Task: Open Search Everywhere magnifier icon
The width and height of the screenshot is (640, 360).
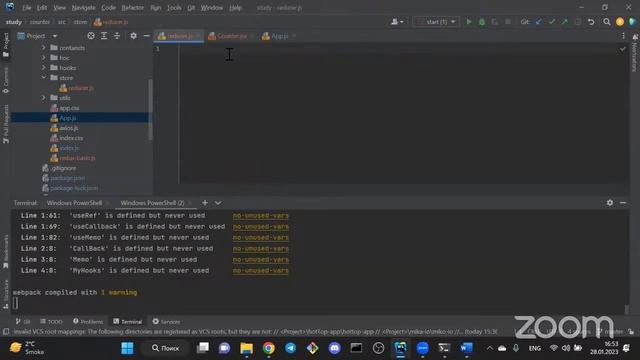Action: pyautogui.click(x=607, y=22)
